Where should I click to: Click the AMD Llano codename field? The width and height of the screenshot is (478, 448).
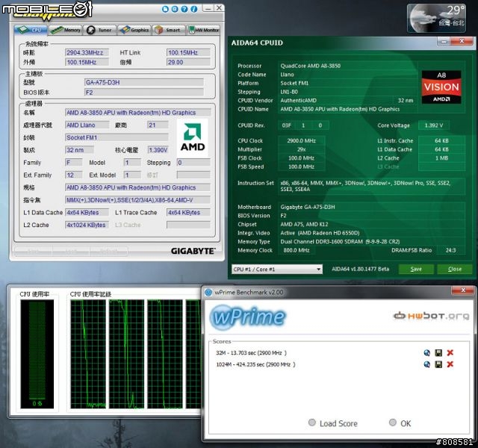87,125
